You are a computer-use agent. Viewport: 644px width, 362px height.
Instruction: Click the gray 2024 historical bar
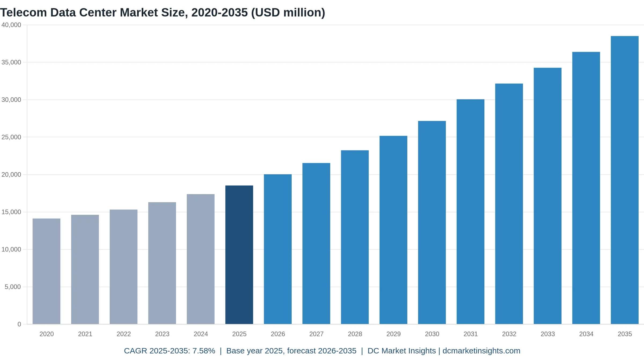(x=201, y=259)
